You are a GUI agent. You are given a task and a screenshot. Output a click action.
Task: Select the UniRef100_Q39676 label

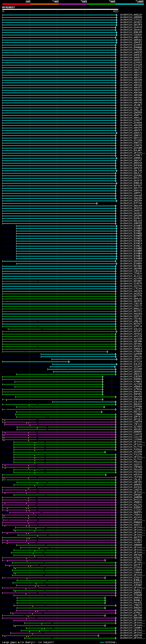pos(131,145)
